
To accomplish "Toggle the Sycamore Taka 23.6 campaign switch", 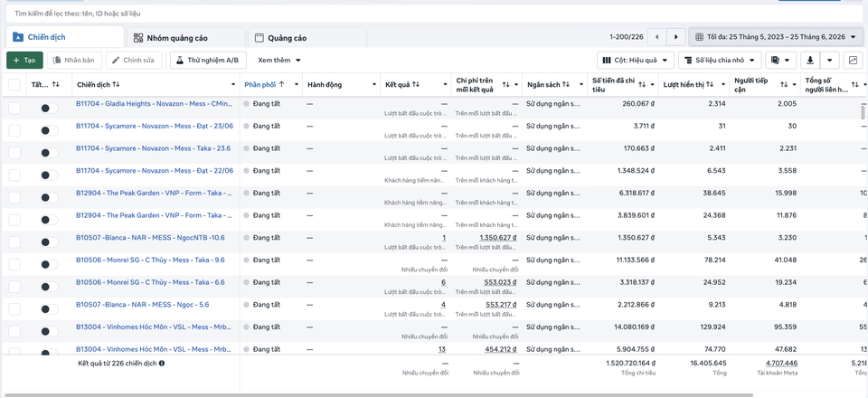I will pos(49,153).
